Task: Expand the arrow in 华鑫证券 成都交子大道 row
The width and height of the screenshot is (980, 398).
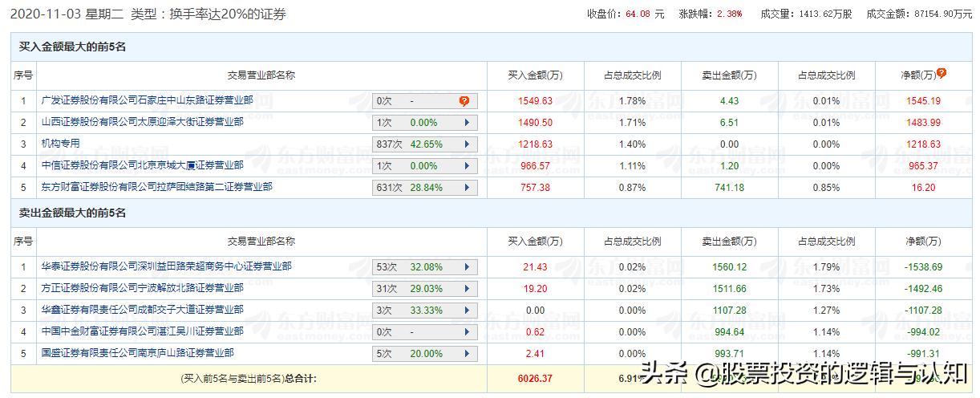Action: point(467,311)
